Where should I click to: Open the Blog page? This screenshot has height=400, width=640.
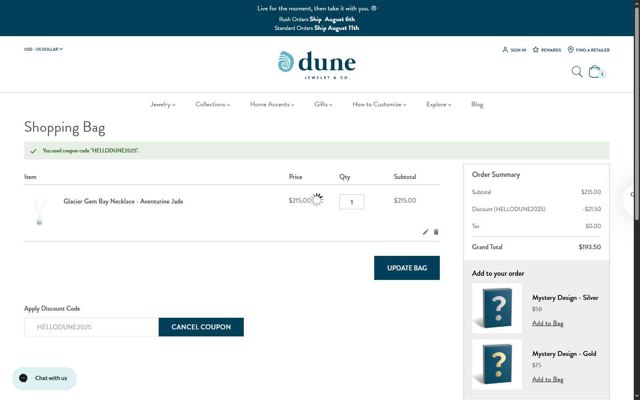477,104
